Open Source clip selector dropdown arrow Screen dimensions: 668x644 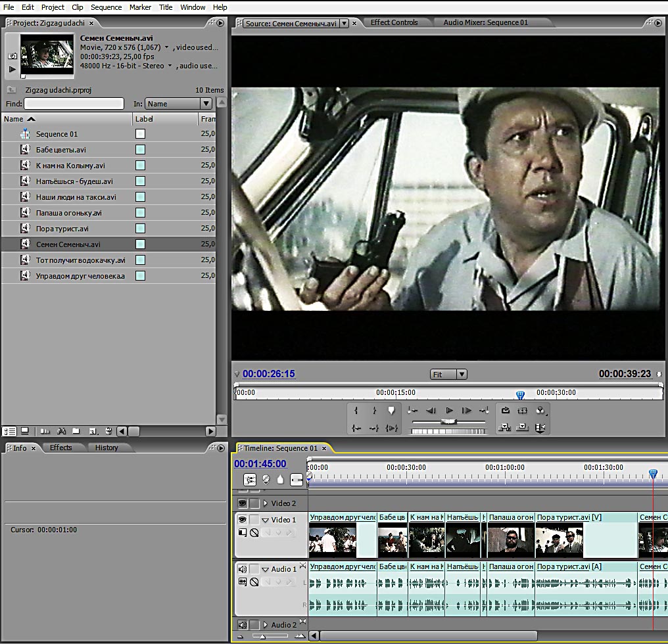click(x=344, y=24)
